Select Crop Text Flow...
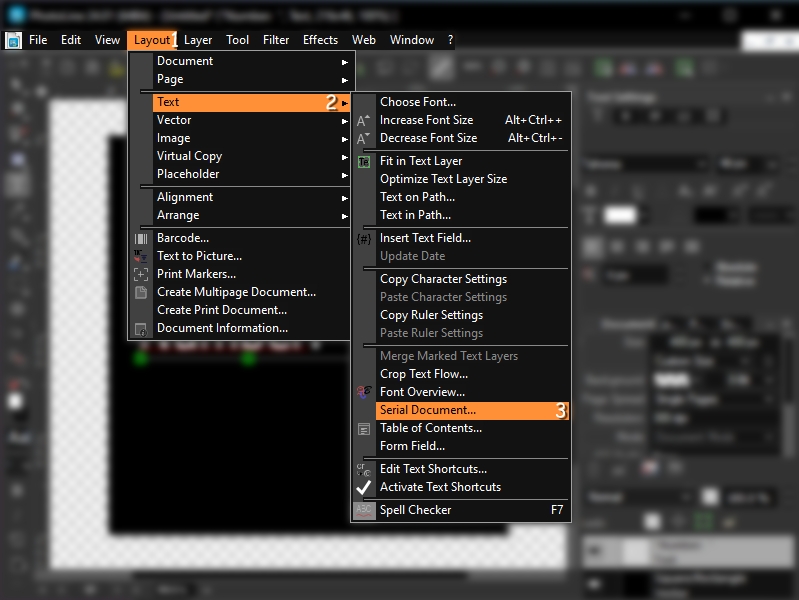This screenshot has width=799, height=600. click(424, 374)
